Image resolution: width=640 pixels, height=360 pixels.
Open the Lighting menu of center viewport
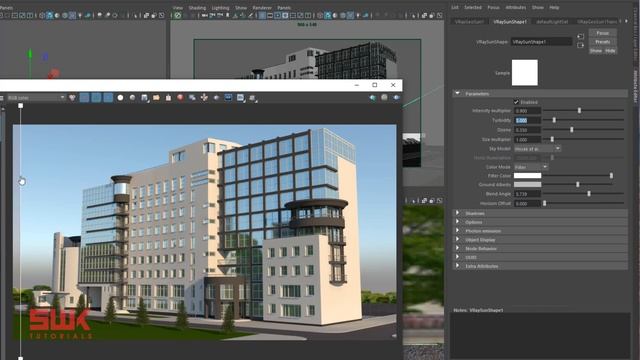(x=220, y=8)
